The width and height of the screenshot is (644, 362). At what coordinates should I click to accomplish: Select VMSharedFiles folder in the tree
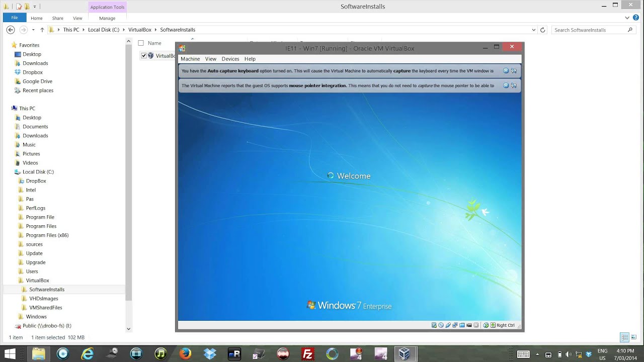point(46,308)
